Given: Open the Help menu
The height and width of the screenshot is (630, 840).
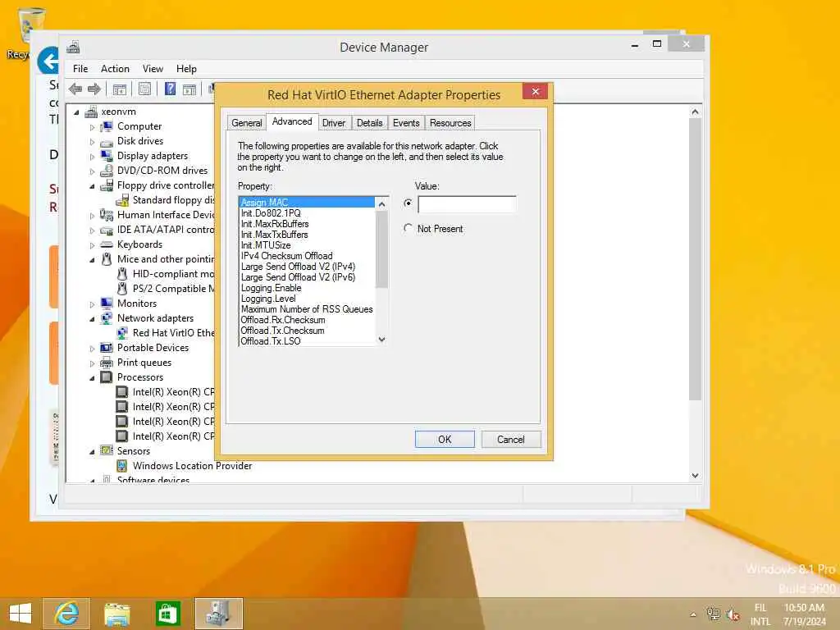Looking at the screenshot, I should tap(186, 69).
